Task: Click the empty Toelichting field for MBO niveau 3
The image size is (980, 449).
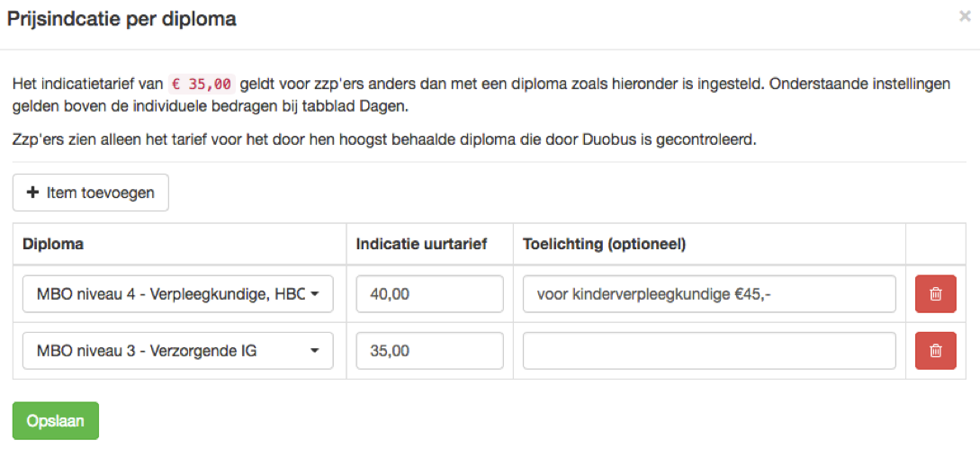Action: (709, 351)
